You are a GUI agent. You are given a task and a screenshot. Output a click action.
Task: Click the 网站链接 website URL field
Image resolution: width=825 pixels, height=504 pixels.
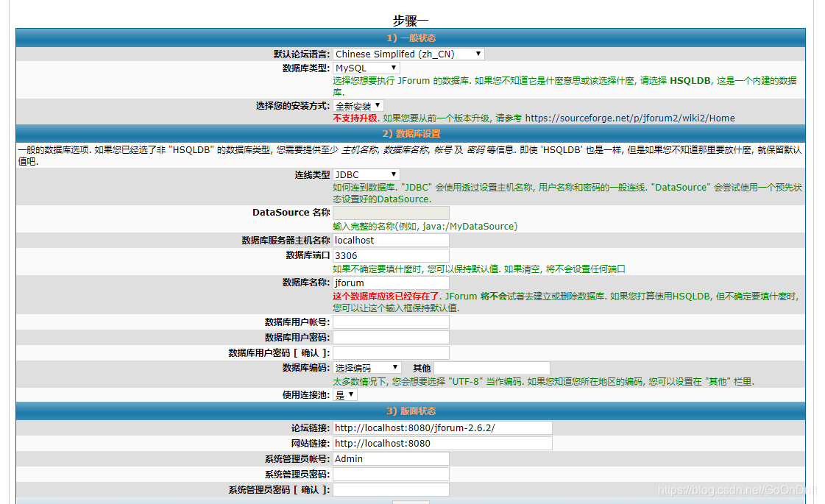[x=442, y=444]
